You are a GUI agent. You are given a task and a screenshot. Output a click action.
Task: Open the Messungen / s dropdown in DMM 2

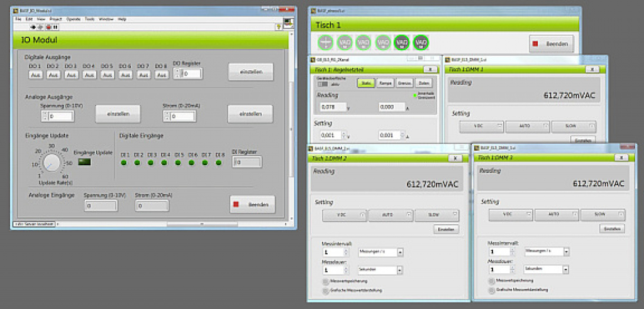point(400,252)
